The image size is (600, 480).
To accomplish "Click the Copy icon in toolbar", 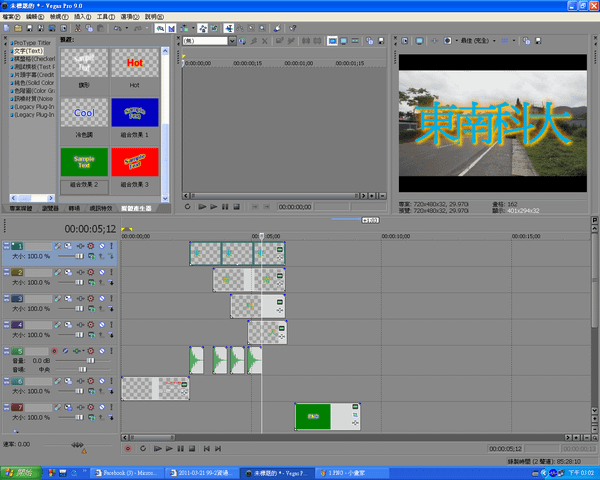I will tap(89, 28).
